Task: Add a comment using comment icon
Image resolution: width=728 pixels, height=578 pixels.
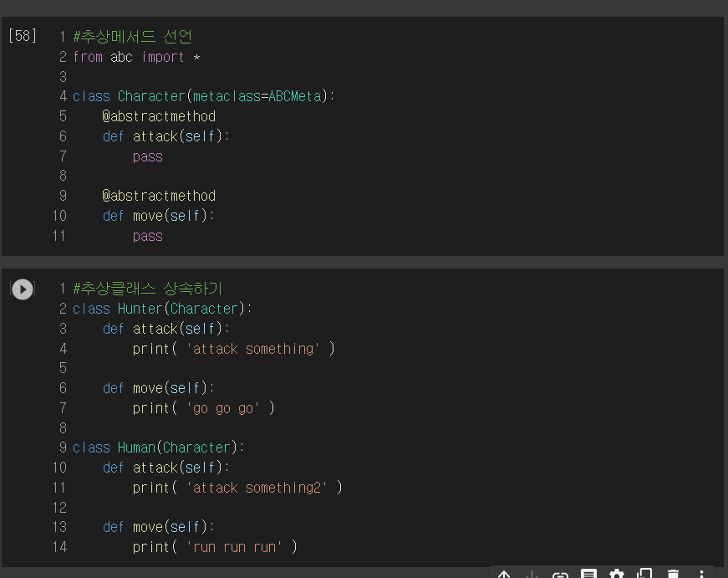Action: [588, 575]
